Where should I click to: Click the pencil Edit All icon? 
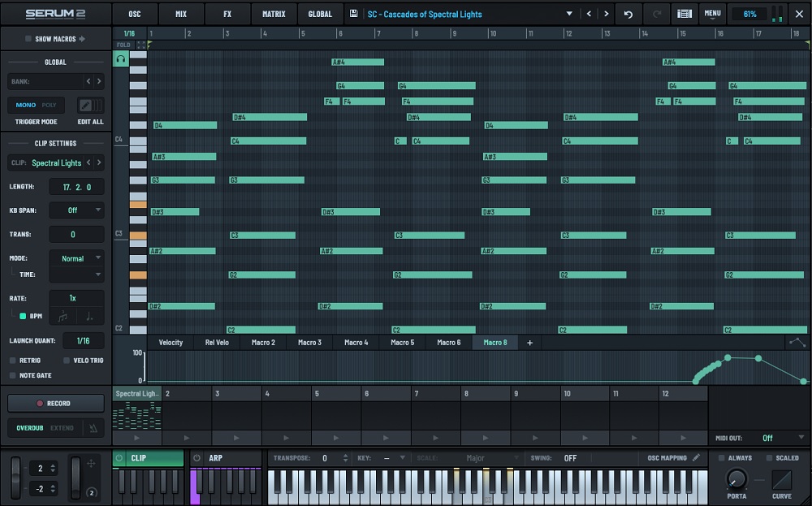(x=85, y=105)
